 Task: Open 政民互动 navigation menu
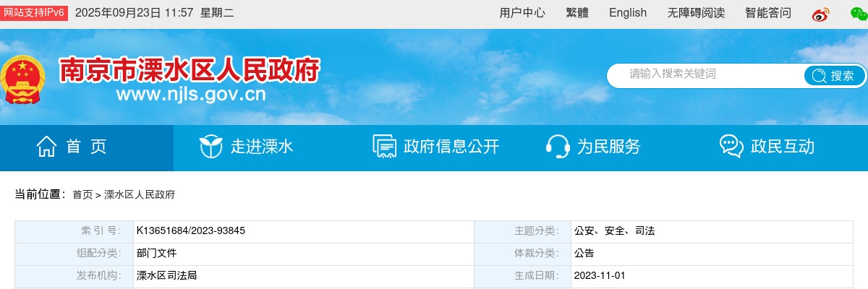[783, 147]
